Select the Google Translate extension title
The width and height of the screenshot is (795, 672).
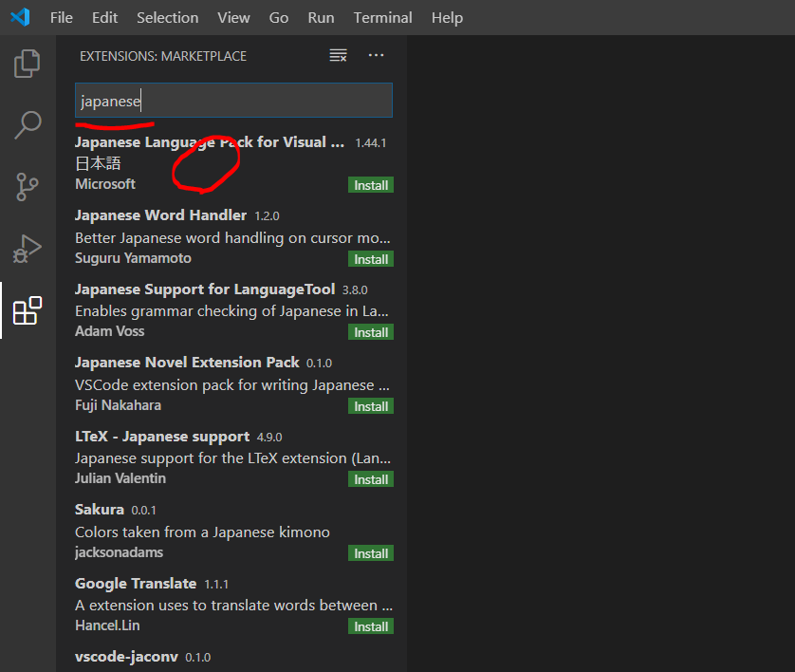click(x=136, y=583)
